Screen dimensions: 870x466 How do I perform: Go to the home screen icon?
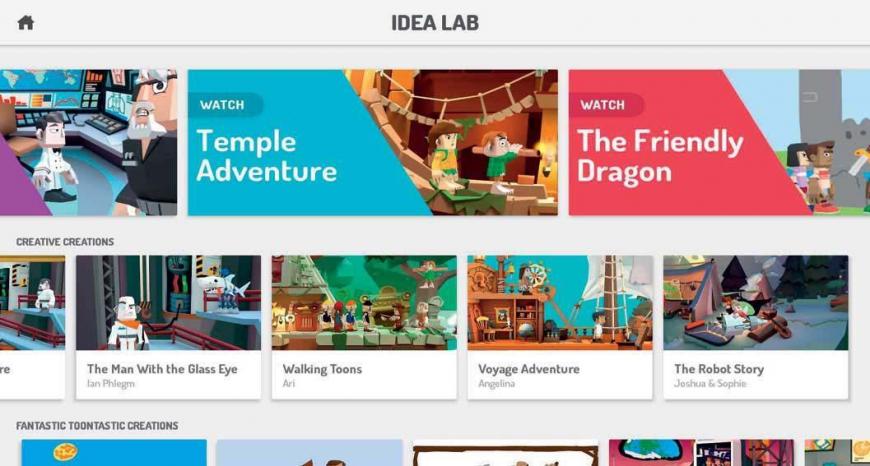tap(26, 23)
